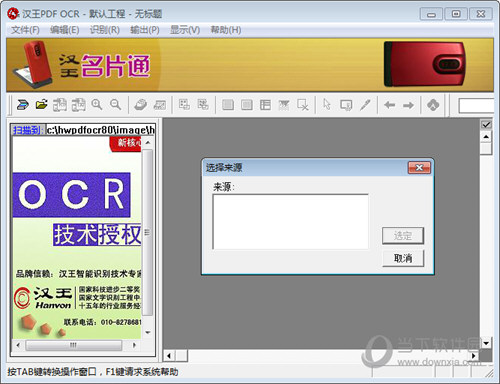Image resolution: width=500 pixels, height=384 pixels.
Task: Click the eraser tool icon
Action: 141,105
